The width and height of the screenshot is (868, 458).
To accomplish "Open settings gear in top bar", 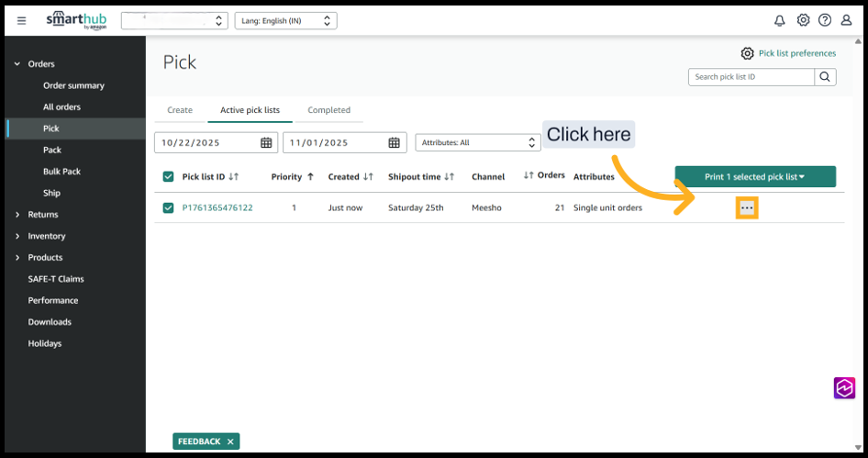I will [x=803, y=20].
